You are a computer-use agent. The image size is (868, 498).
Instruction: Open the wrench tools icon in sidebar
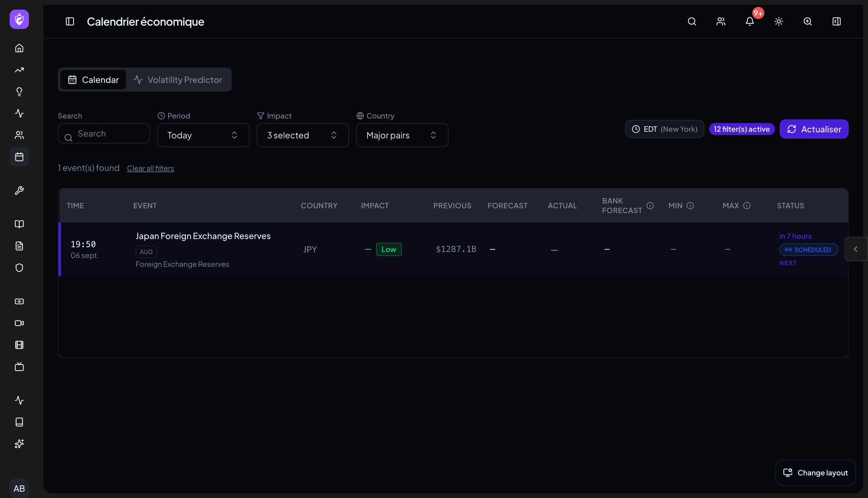click(19, 191)
